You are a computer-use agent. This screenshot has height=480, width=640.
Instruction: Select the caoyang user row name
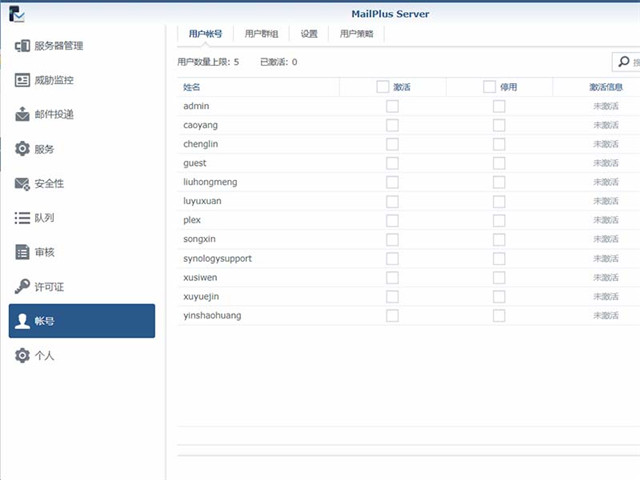[200, 125]
